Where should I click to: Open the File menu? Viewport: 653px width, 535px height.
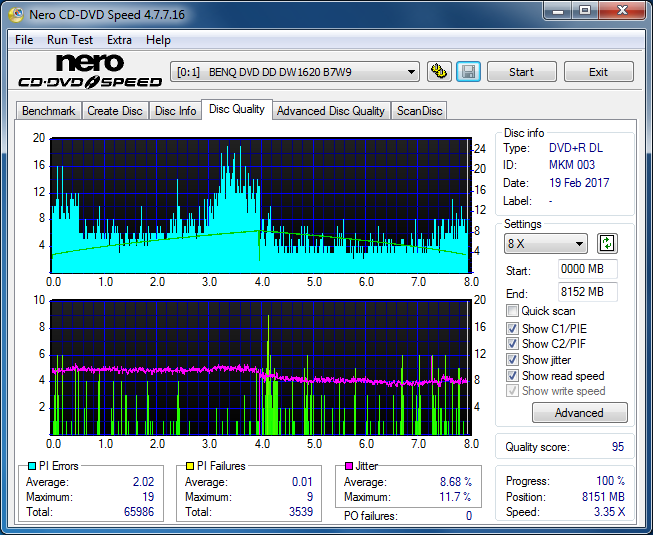(24, 40)
